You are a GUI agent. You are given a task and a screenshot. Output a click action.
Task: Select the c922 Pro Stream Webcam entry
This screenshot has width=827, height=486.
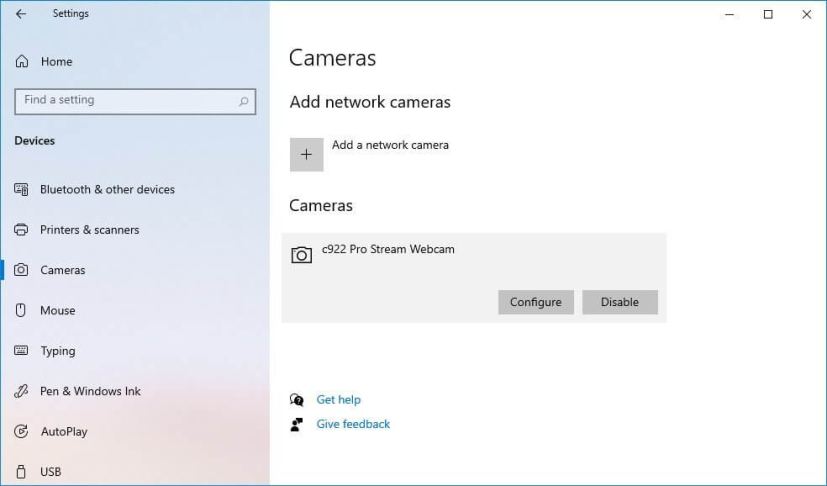point(474,278)
